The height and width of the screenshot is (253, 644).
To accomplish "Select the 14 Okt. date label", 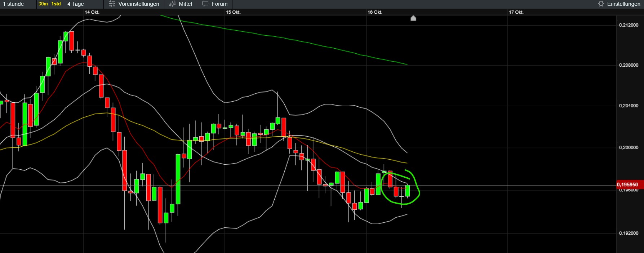I will tap(92, 12).
